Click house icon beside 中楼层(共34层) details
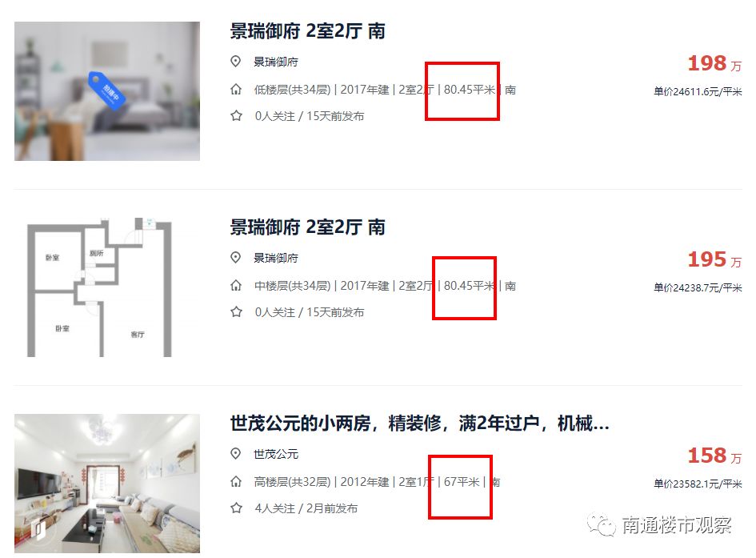 click(x=236, y=286)
